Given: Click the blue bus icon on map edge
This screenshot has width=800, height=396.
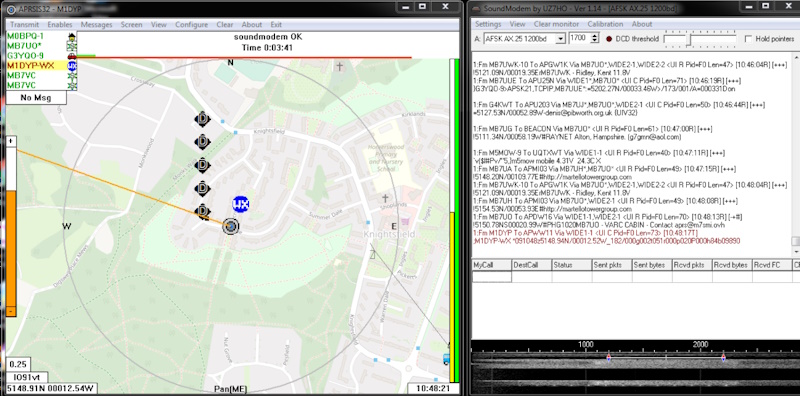Looking at the screenshot, I should 446,359.
